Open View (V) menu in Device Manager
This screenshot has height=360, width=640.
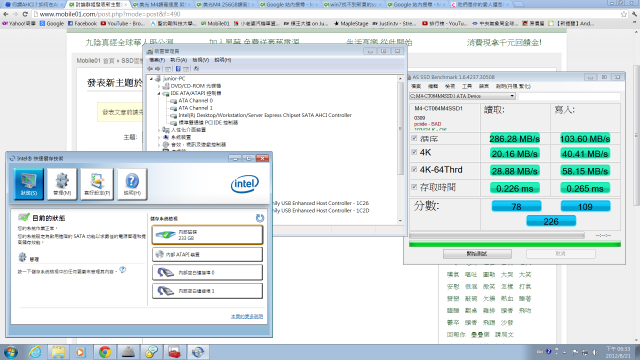point(200,60)
